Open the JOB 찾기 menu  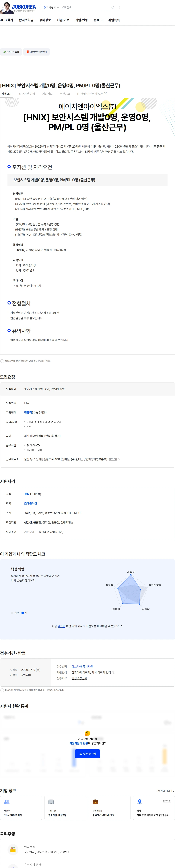pos(7,20)
